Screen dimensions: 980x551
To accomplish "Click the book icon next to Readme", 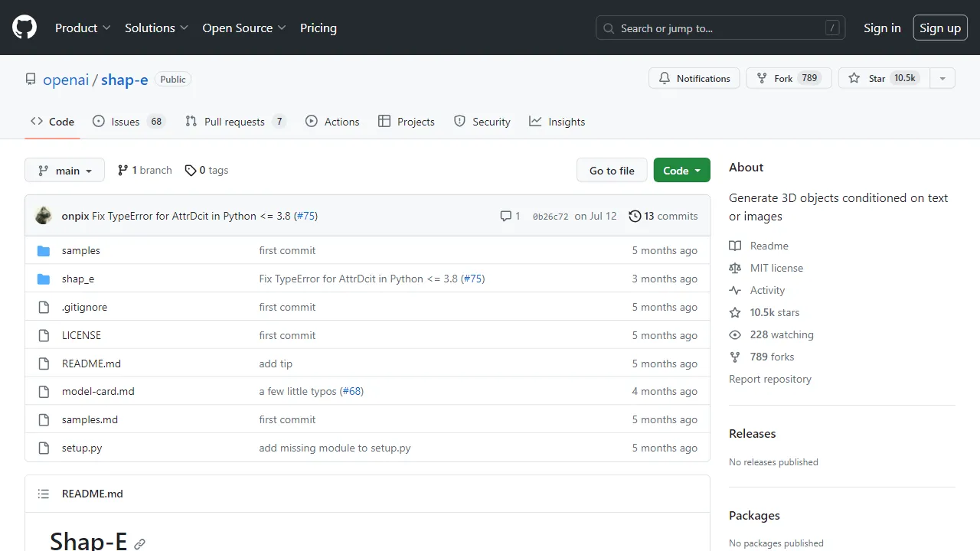I will point(735,246).
